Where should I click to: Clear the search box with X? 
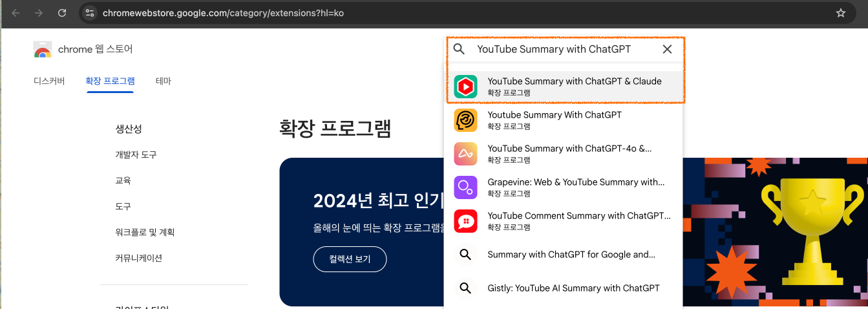point(668,49)
